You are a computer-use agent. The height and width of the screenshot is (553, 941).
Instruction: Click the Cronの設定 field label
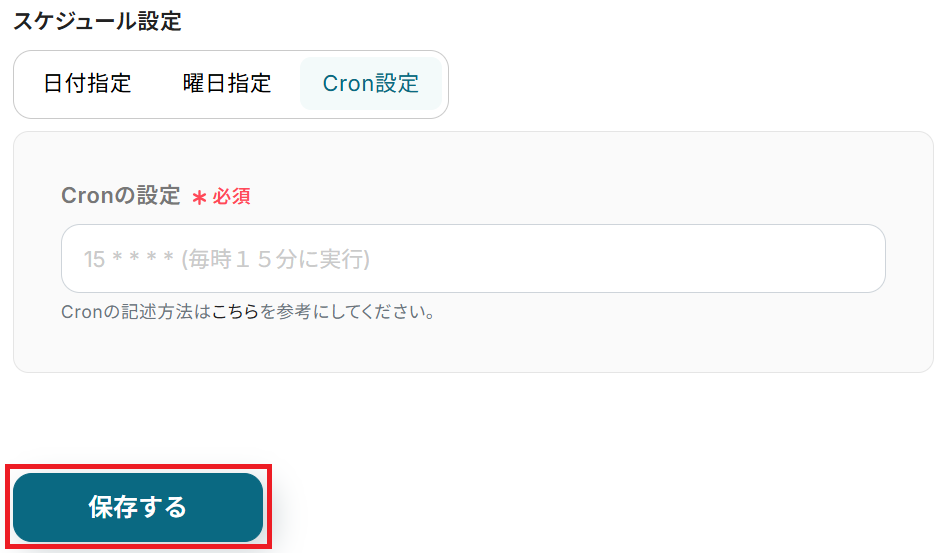(121, 196)
